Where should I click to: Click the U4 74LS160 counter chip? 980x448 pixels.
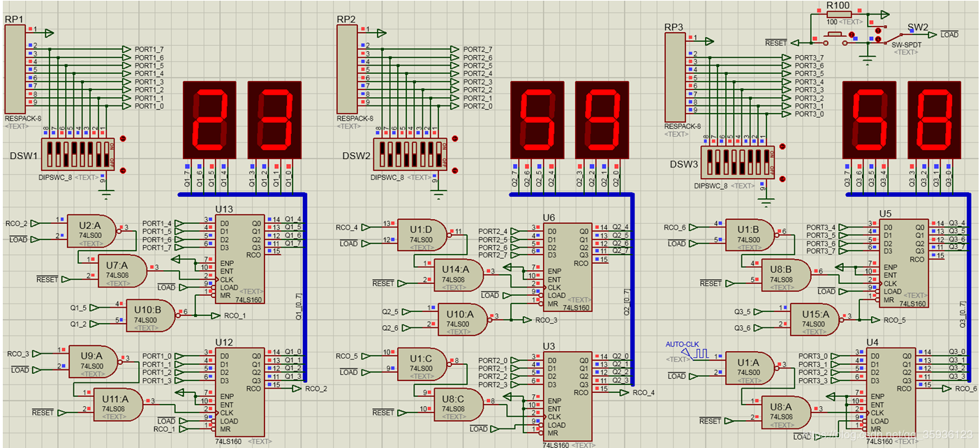coord(893,391)
